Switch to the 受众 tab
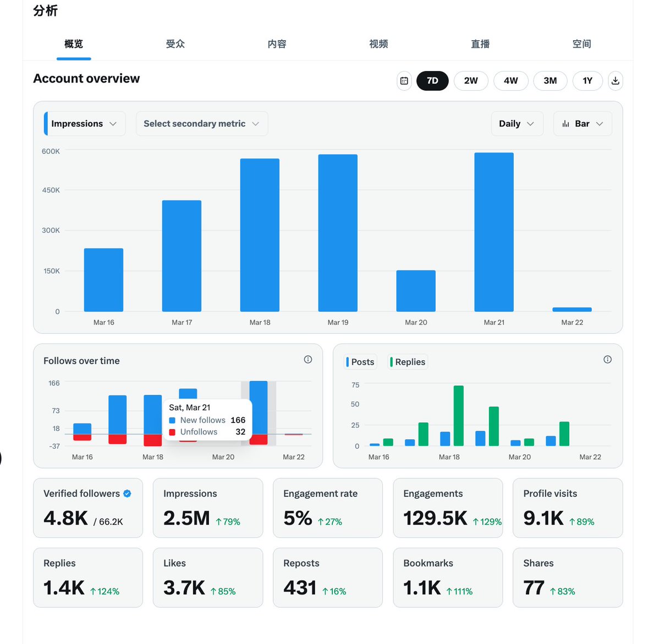This screenshot has height=644, width=660. coord(175,44)
